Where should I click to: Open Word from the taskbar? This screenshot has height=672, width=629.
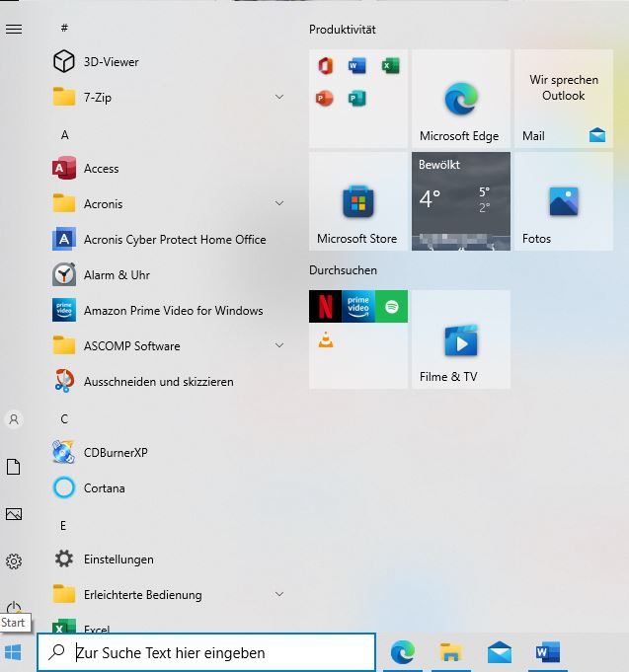click(548, 652)
